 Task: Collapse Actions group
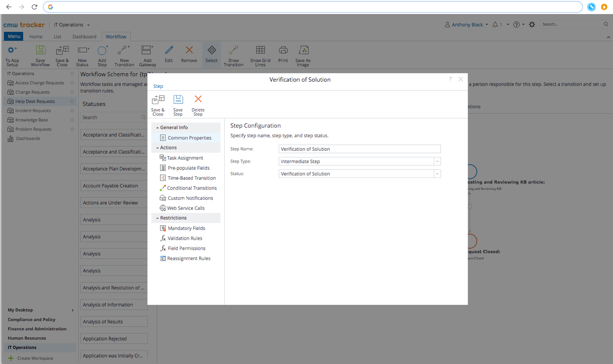(x=158, y=148)
